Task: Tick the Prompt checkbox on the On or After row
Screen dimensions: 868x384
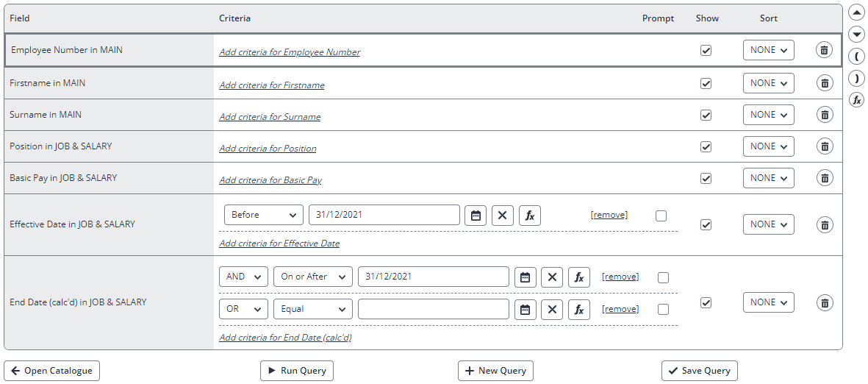Action: (663, 277)
